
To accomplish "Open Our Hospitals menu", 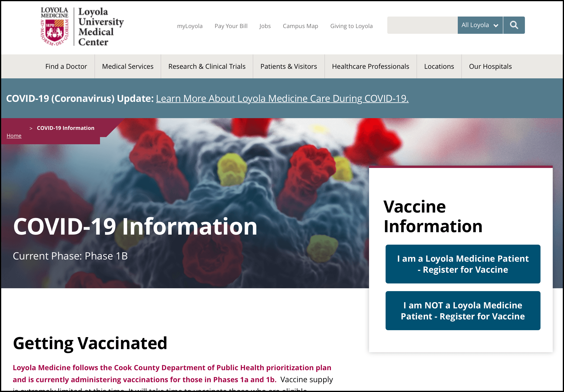I will point(490,66).
